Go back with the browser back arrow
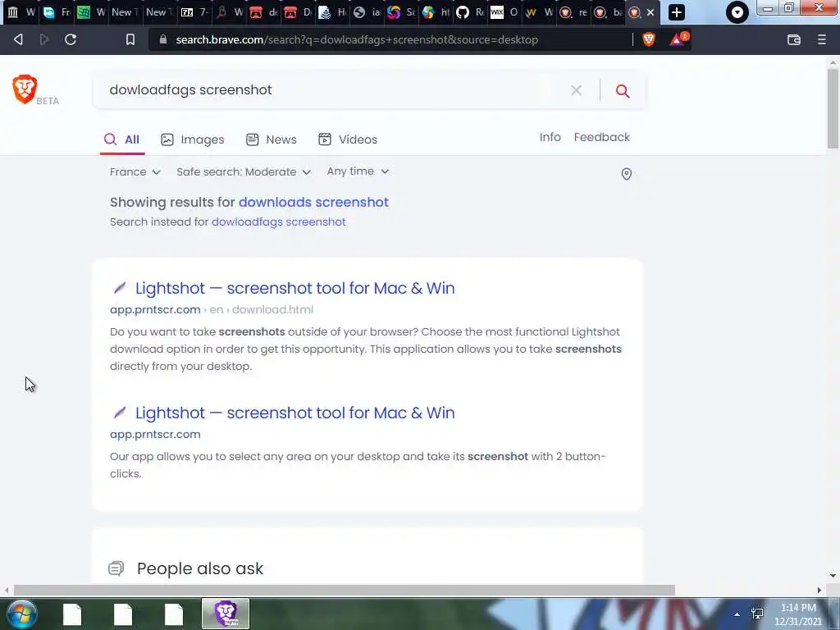Viewport: 840px width, 630px height. (18, 39)
